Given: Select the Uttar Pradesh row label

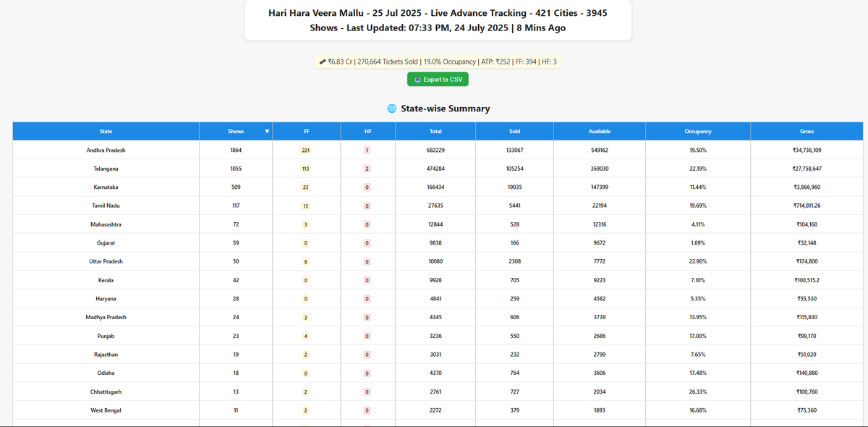Looking at the screenshot, I should (106, 261).
